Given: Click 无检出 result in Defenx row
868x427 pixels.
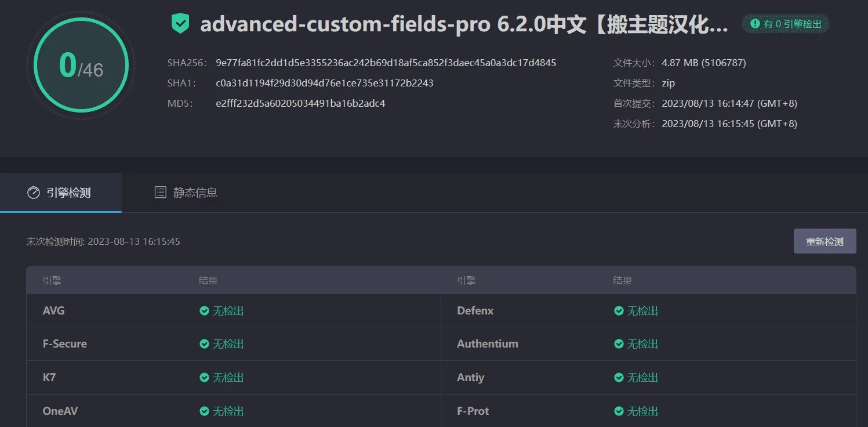Looking at the screenshot, I should pos(643,311).
